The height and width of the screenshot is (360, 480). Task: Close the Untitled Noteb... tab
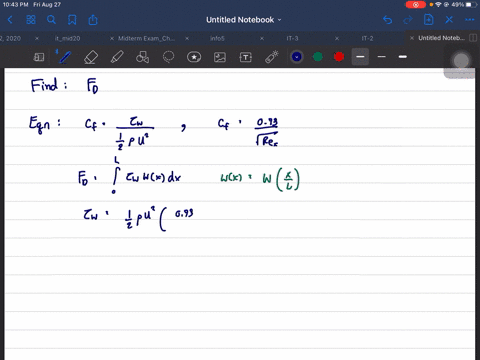click(x=412, y=38)
